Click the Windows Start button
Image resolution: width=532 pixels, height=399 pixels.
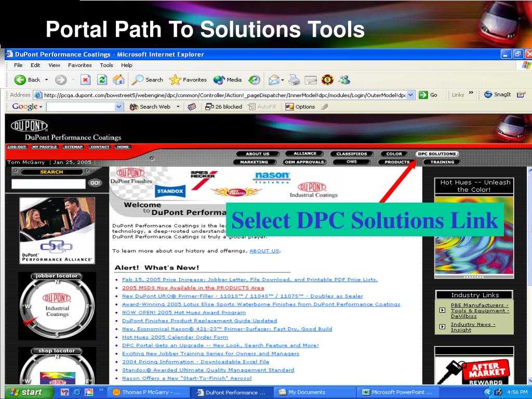[29, 392]
